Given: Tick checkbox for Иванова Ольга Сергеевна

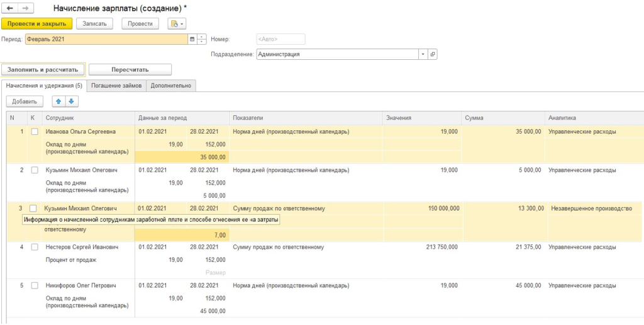Looking at the screenshot, I should [x=35, y=132].
